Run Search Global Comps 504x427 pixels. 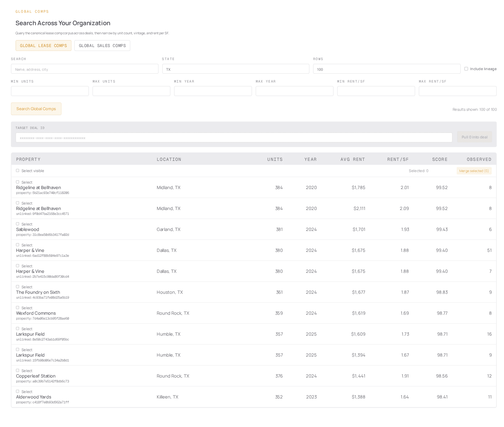point(36,109)
